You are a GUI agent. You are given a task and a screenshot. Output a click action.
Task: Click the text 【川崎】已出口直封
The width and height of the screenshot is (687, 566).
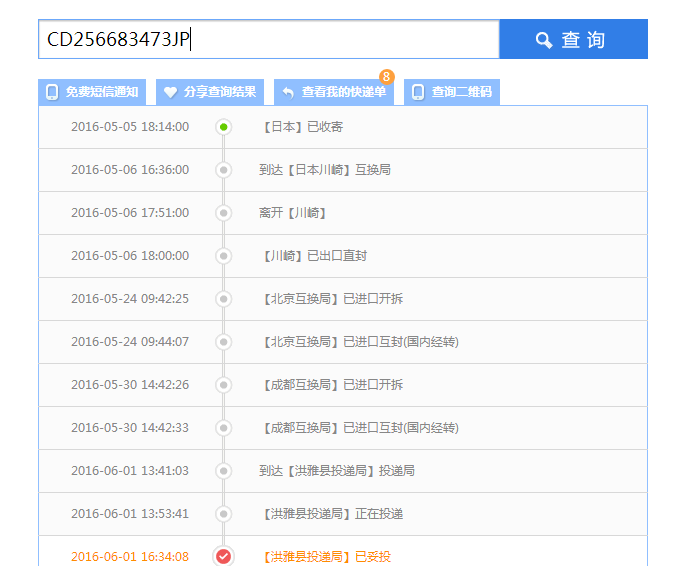[313, 256]
